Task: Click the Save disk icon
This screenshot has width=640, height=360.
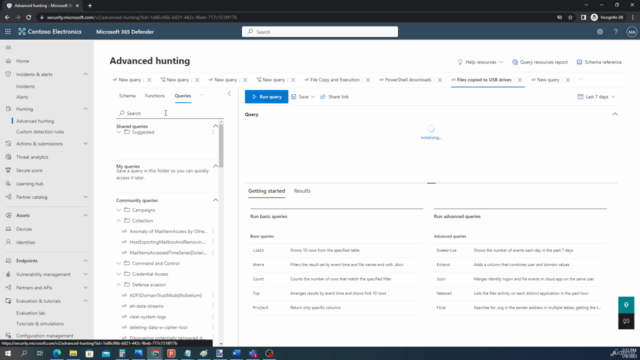Action: [293, 97]
